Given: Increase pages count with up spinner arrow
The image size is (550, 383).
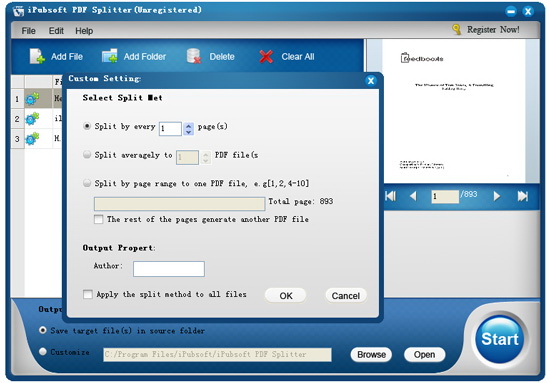Looking at the screenshot, I should tap(189, 126).
